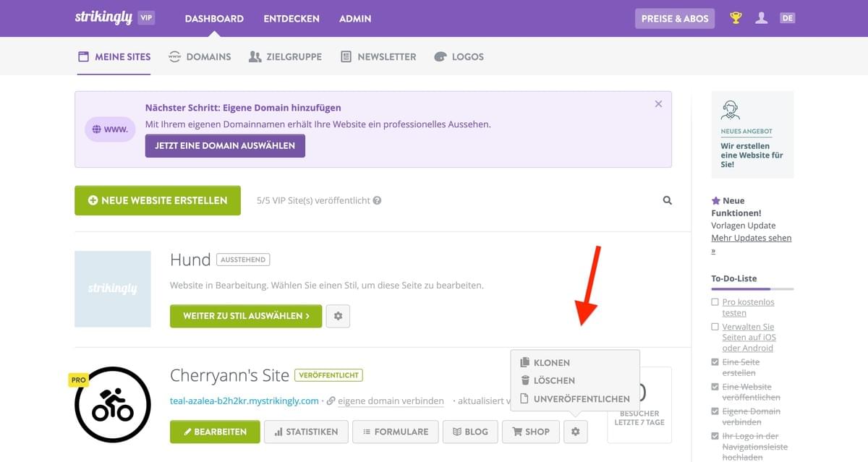The height and width of the screenshot is (462, 868).
Task: Click the To-Do-Liste progress bar
Action: click(x=752, y=289)
